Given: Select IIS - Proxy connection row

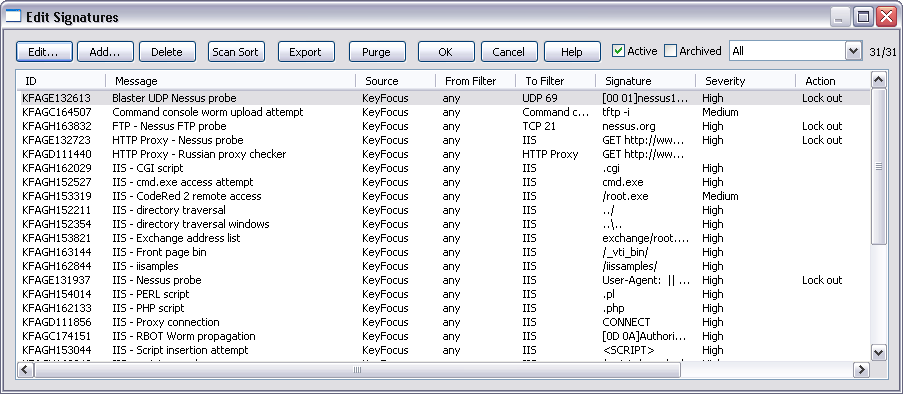Looking at the screenshot, I should click(443, 322).
